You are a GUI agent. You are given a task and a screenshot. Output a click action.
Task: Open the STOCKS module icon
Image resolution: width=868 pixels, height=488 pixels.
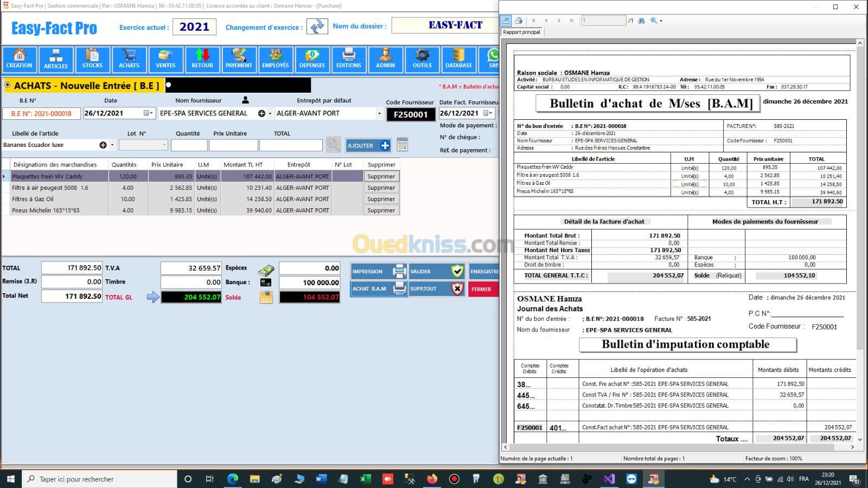pyautogui.click(x=92, y=59)
